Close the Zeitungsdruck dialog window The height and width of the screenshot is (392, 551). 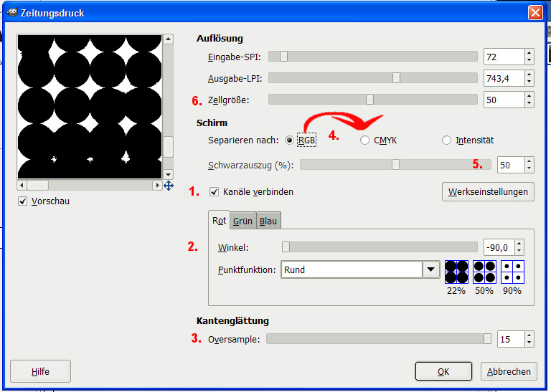[534, 12]
